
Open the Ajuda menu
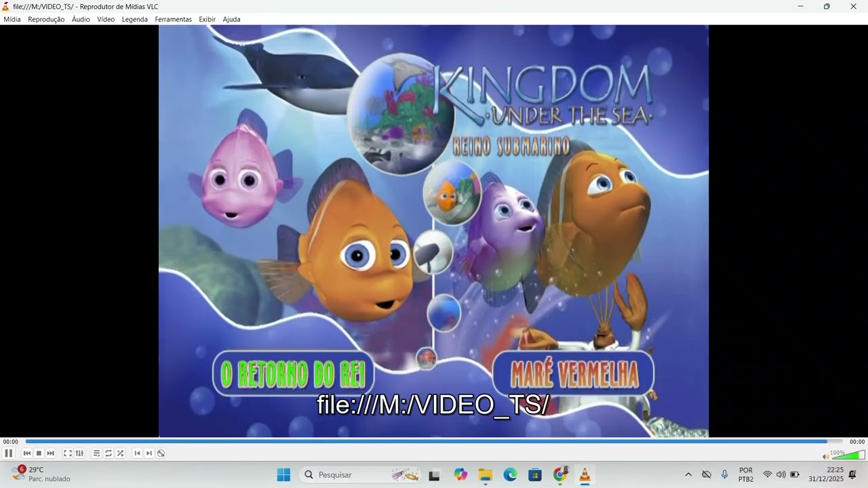pyautogui.click(x=231, y=19)
